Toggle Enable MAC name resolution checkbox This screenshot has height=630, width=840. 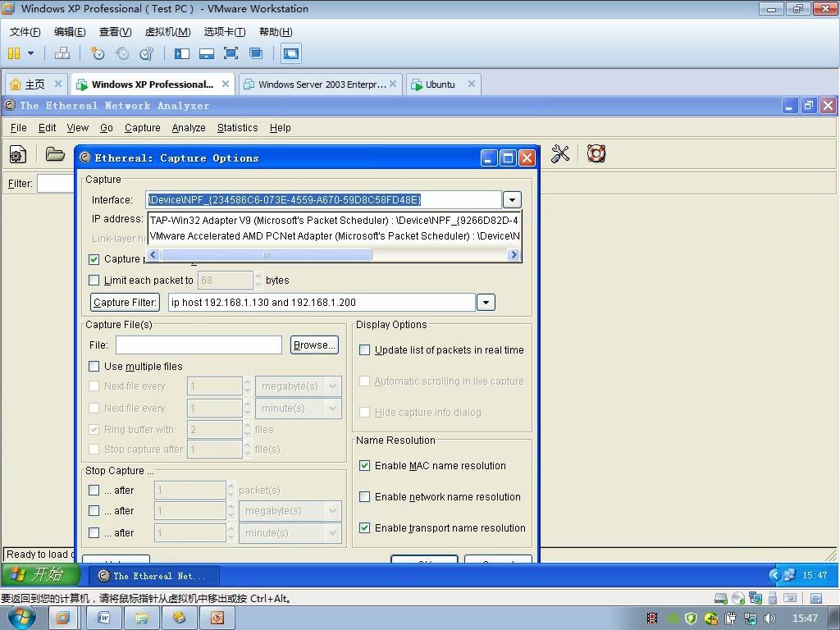click(365, 466)
